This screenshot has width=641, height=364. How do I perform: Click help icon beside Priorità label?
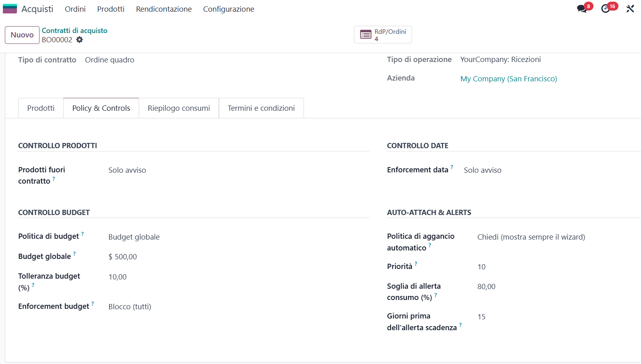pyautogui.click(x=416, y=264)
